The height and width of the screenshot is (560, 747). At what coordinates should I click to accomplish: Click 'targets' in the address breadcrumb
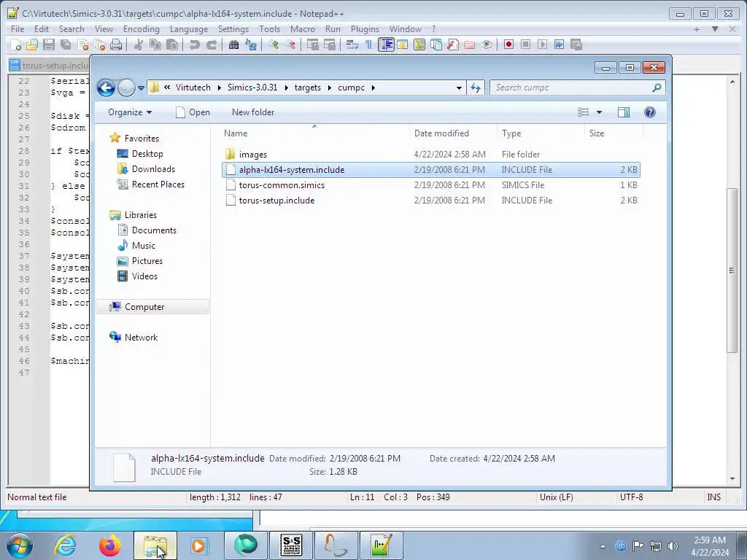pos(307,87)
